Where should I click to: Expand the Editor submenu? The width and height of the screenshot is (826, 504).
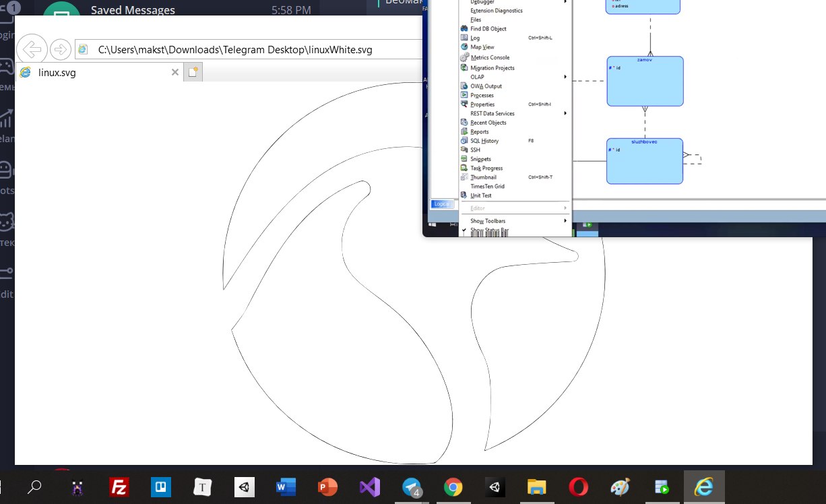point(515,208)
